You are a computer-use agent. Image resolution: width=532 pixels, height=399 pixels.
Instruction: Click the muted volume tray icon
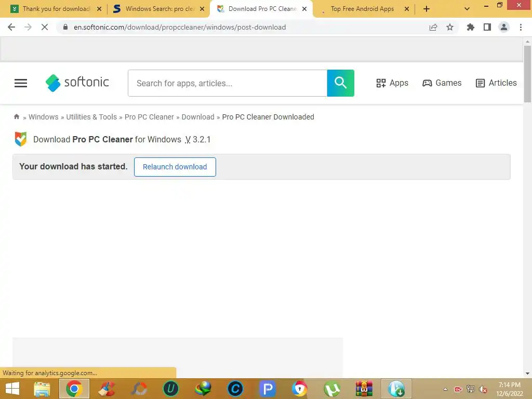click(483, 389)
